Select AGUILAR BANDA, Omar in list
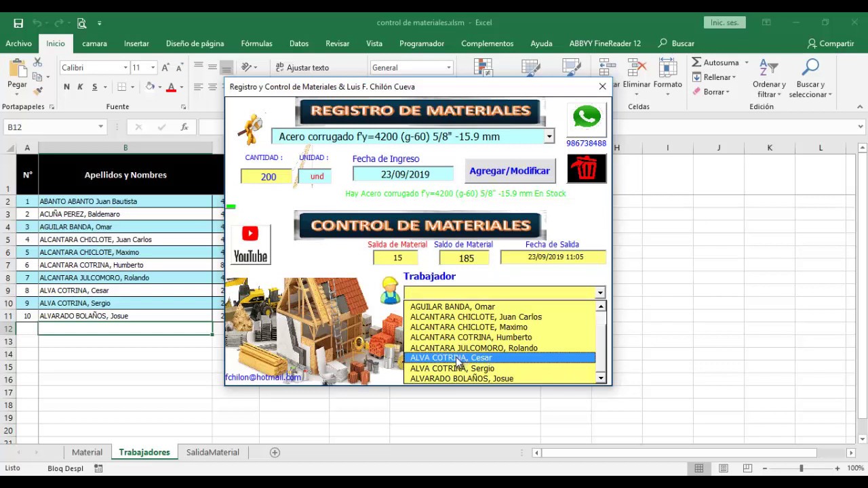The width and height of the screenshot is (868, 488). (500, 306)
